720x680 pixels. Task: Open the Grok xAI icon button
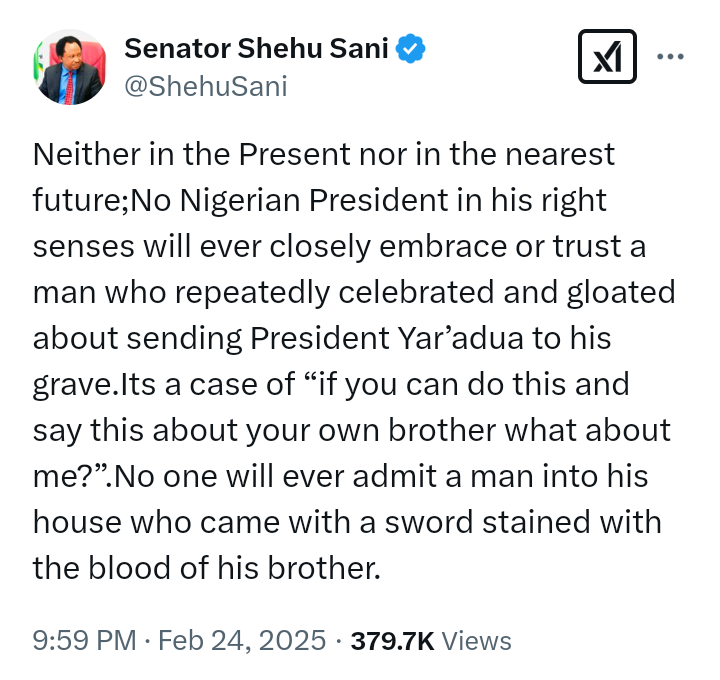607,56
